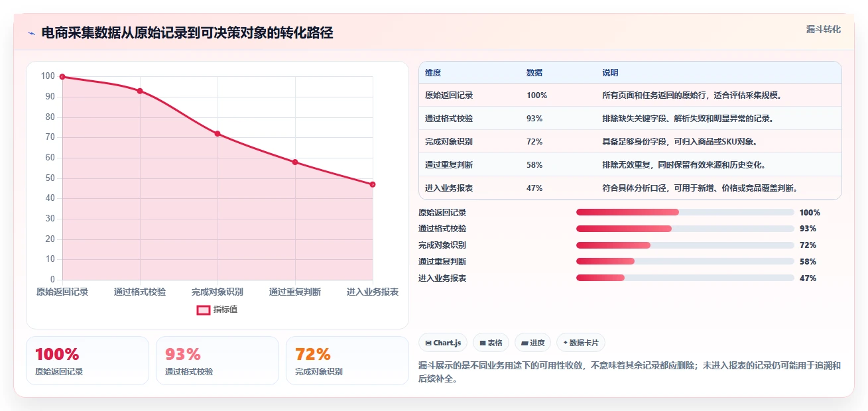Screen dimensions: 868x411
Task: Click the 进度 chip
Action: 533,343
